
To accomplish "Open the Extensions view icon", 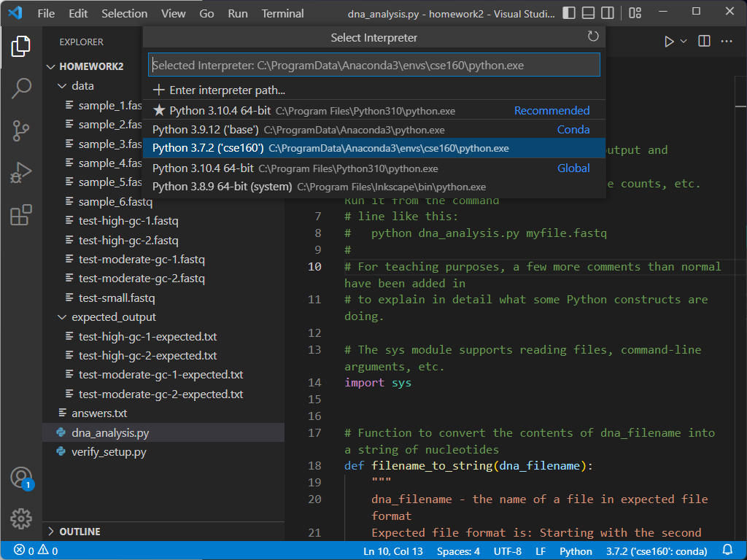I will (x=21, y=216).
